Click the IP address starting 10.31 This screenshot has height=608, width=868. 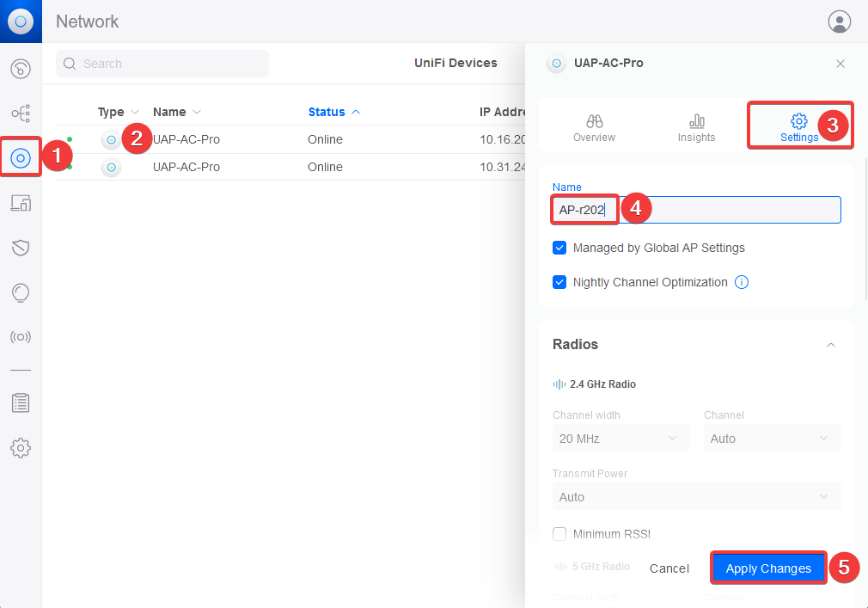[502, 167]
